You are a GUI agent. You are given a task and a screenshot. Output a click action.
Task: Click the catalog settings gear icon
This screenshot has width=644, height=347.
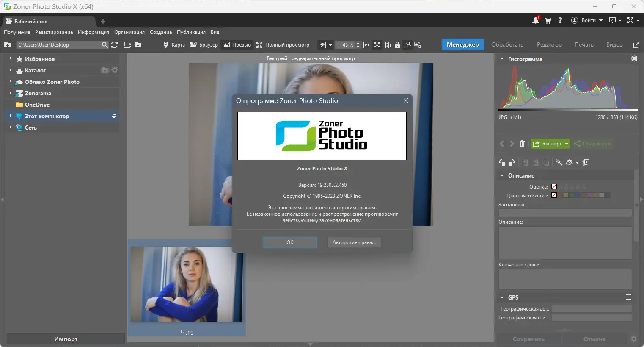pyautogui.click(x=115, y=70)
